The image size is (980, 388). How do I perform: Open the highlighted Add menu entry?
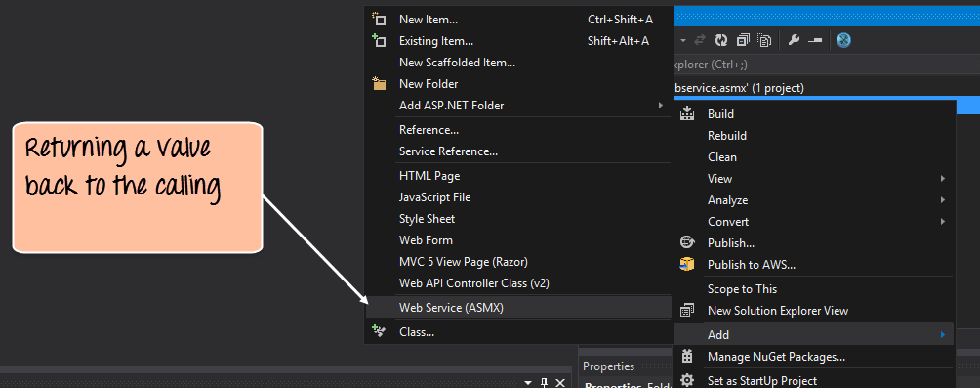(814, 335)
